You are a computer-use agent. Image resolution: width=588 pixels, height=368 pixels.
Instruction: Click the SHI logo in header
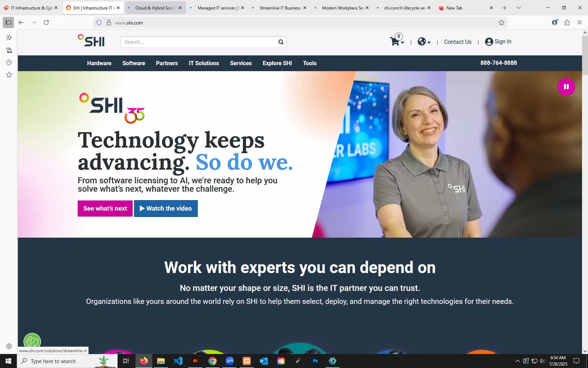(x=91, y=41)
